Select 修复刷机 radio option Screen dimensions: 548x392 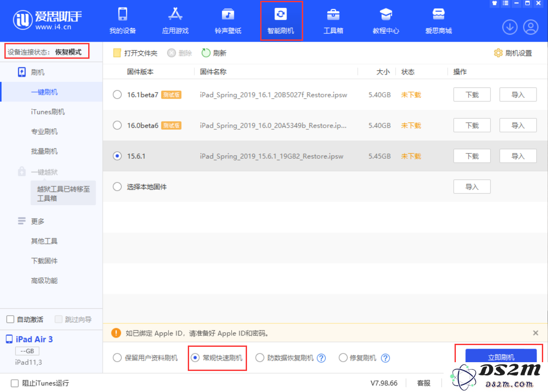343,358
